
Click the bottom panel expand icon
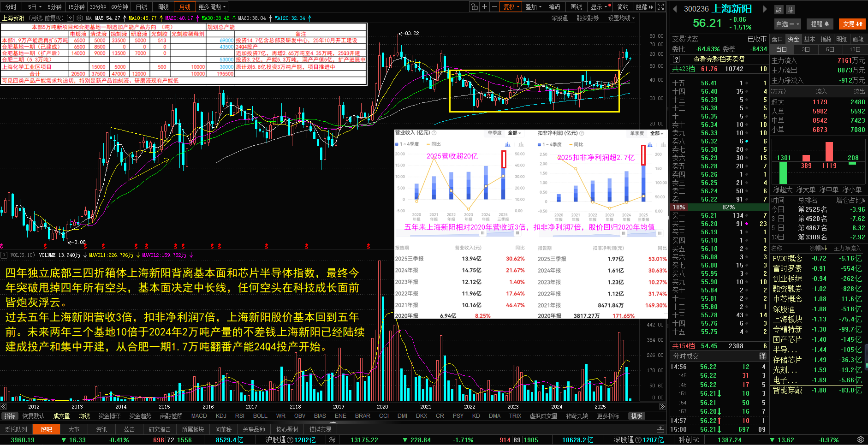point(660,429)
